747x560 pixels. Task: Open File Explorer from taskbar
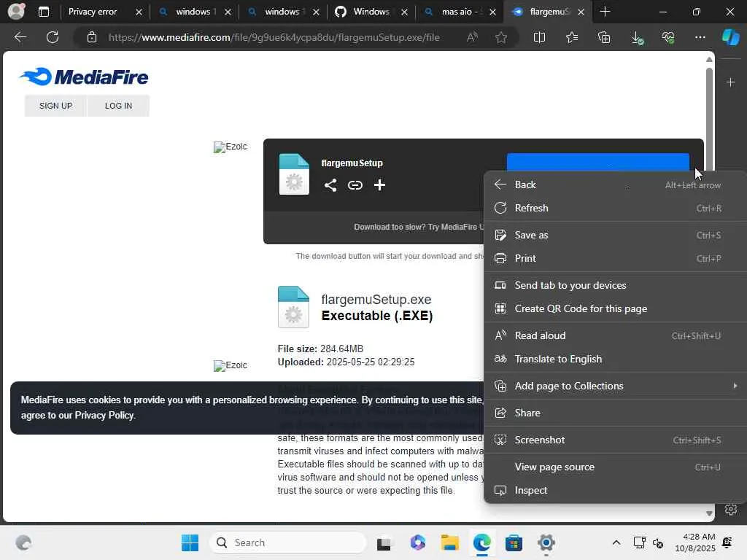click(x=449, y=542)
